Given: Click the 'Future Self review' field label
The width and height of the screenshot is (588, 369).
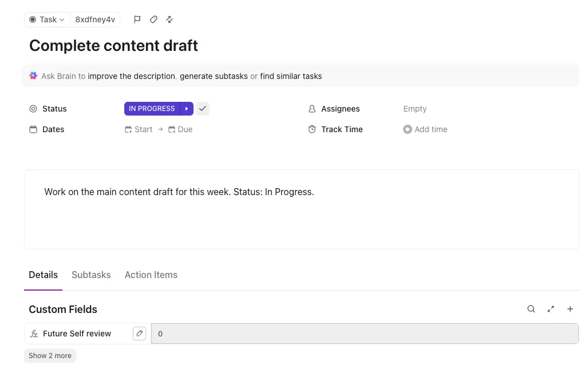Looking at the screenshot, I should coord(77,334).
